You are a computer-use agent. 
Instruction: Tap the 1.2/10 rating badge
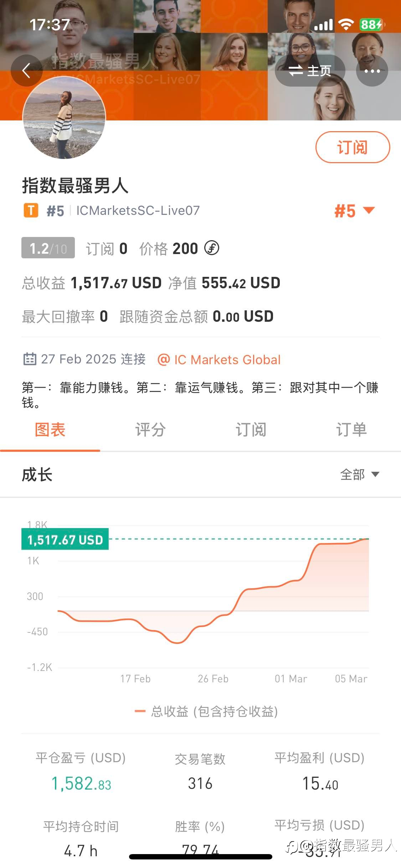coord(48,248)
